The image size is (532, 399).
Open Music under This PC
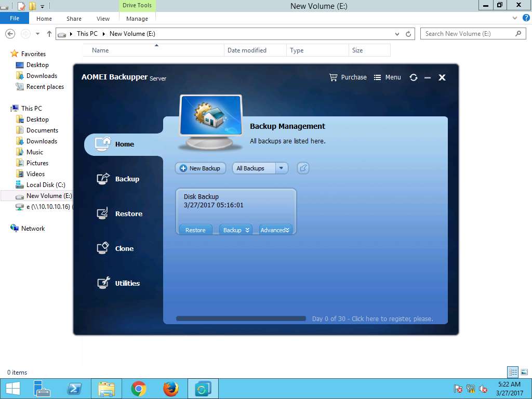pyautogui.click(x=30, y=152)
